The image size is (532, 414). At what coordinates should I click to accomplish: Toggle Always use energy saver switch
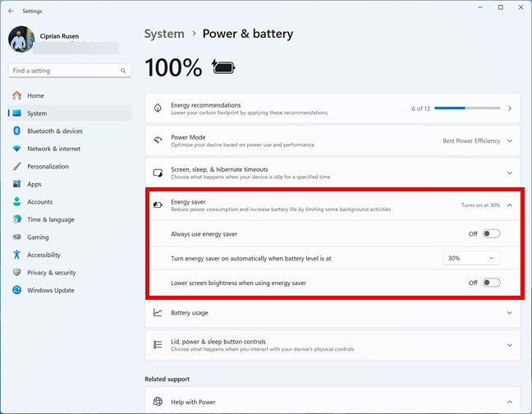[x=491, y=233]
